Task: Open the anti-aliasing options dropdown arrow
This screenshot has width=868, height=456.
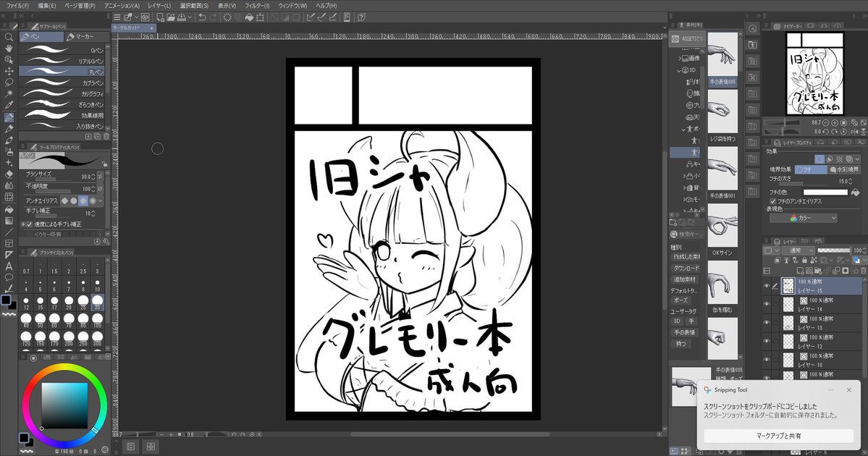Action: [100, 201]
